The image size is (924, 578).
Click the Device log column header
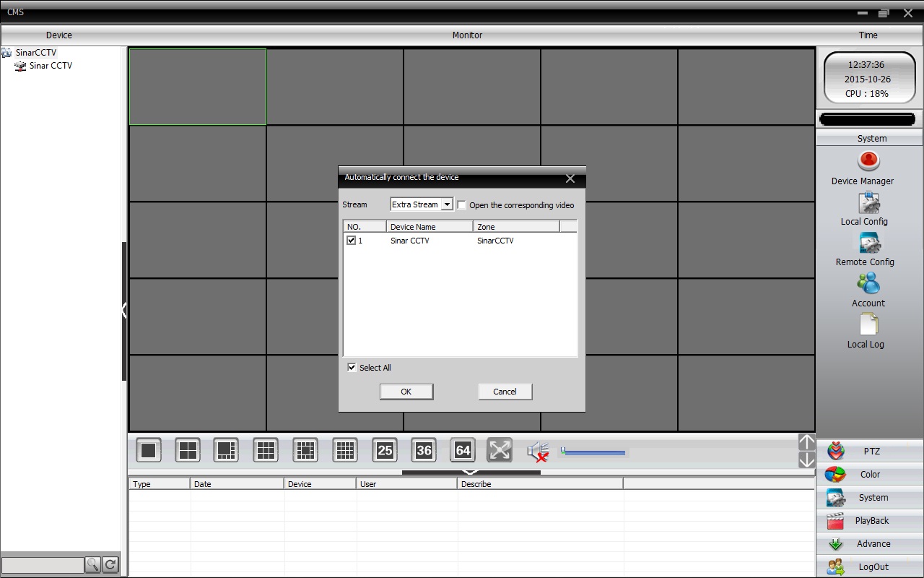321,484
